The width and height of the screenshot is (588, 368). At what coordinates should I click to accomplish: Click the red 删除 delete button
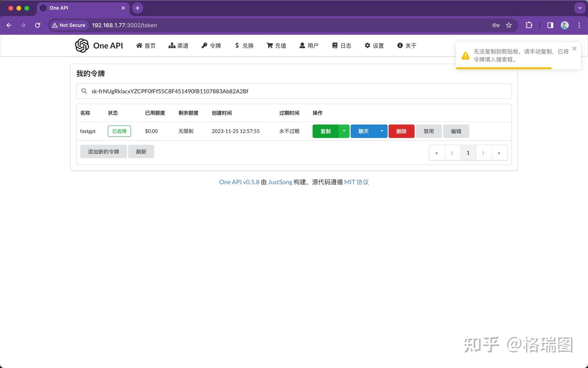pos(401,131)
